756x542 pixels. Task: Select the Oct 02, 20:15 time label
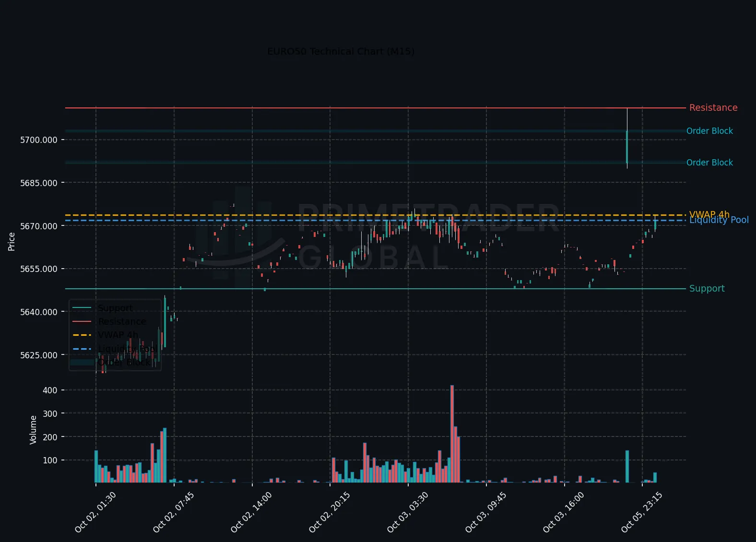[329, 512]
